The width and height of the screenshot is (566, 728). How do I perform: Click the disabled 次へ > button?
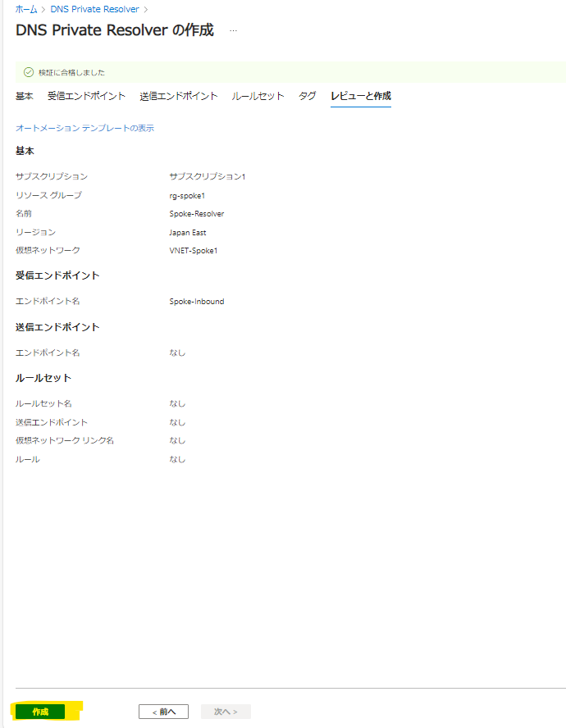(x=226, y=712)
